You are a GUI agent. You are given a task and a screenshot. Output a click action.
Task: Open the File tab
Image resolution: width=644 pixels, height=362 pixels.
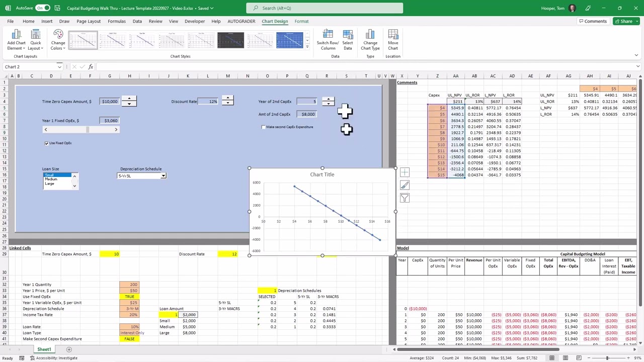pos(10,21)
